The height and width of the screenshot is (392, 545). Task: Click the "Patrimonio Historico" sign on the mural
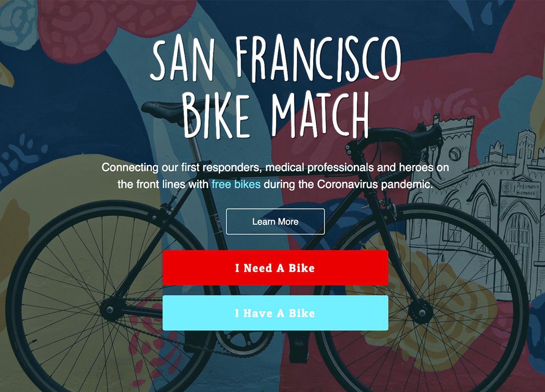click(x=523, y=190)
